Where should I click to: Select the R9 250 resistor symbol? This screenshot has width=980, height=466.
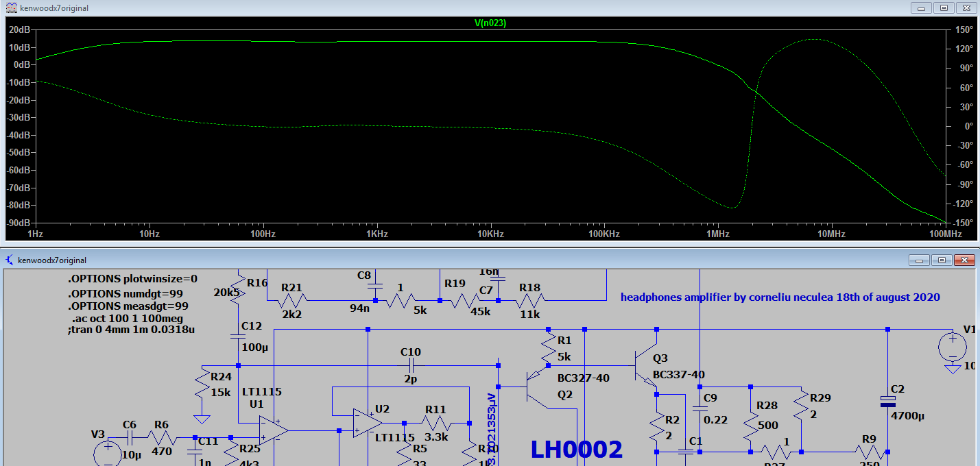click(x=870, y=452)
